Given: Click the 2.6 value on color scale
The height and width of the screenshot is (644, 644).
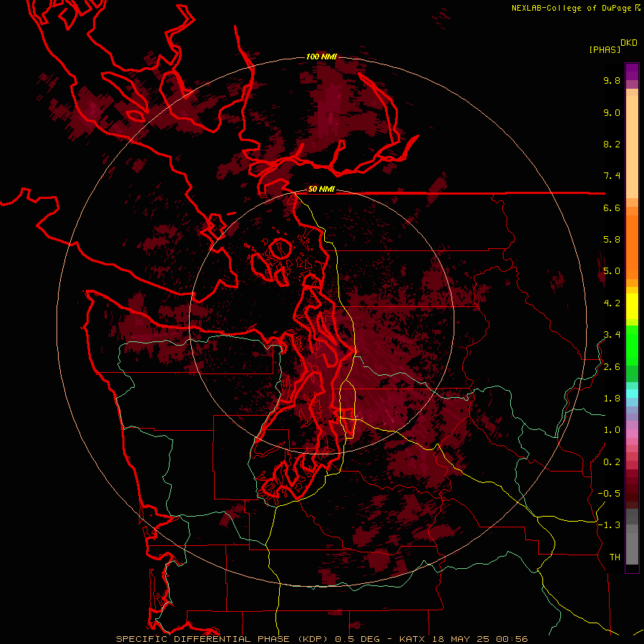Looking at the screenshot, I should click(612, 367).
